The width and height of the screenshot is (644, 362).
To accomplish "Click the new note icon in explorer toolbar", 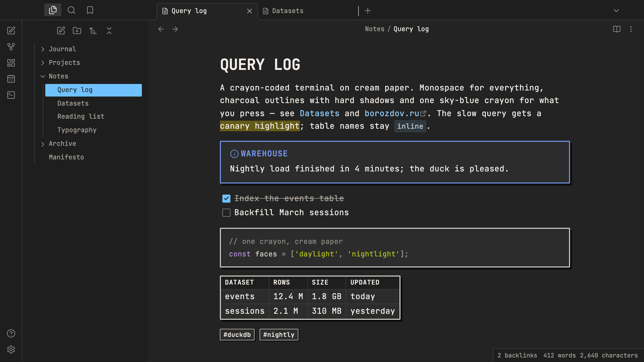I will pos(61,31).
